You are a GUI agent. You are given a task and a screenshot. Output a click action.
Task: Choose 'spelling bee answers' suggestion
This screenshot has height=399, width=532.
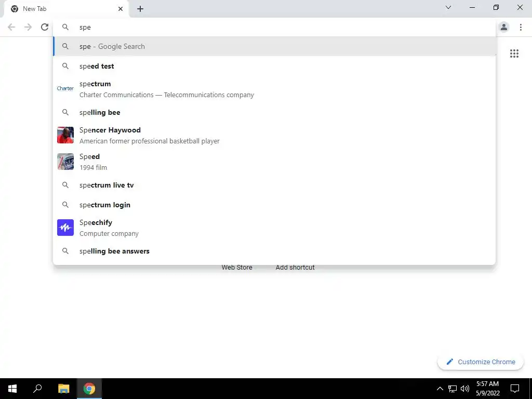click(274, 251)
